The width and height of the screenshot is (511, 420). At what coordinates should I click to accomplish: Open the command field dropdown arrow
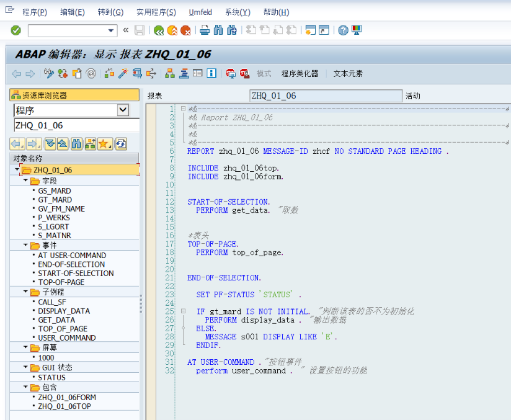(111, 30)
